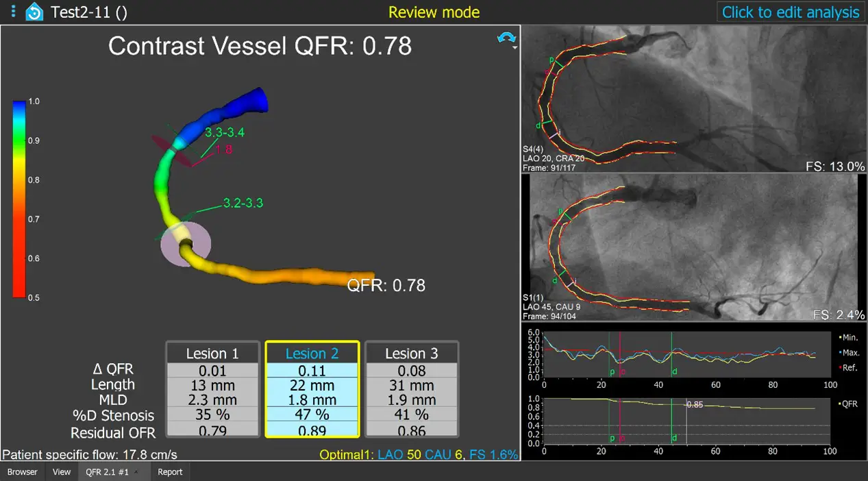Screen dimensions: 868x481
Task: Click the QFR color scale bar
Action: tap(19, 199)
